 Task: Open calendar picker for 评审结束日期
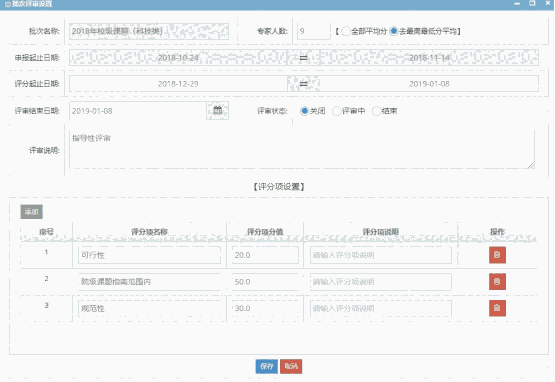click(x=217, y=110)
